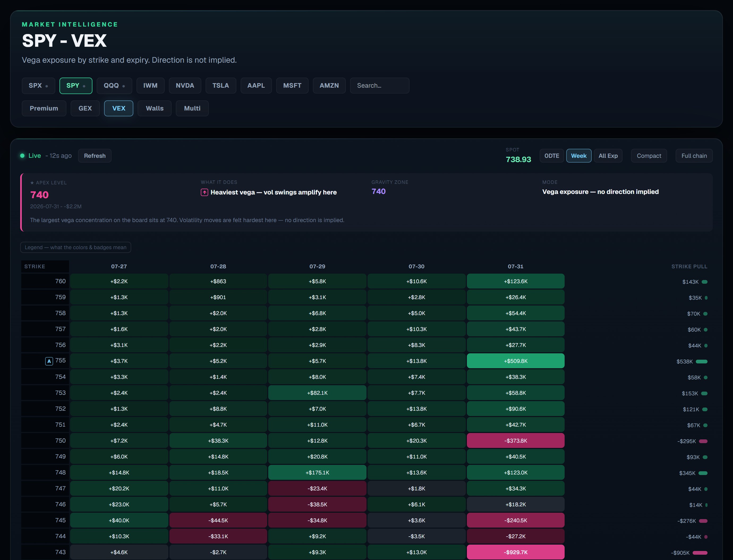Screen dimensions: 733x560
Task: Select the MSFT ticker
Action: pos(292,86)
